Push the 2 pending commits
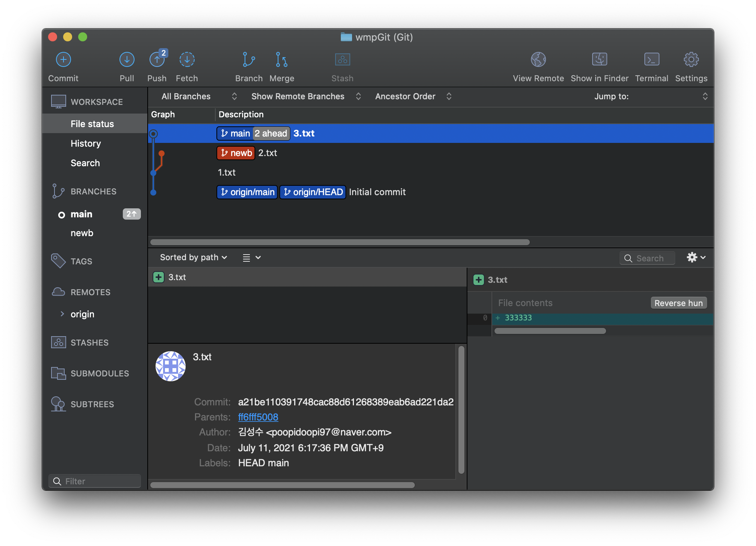Screen dimensions: 756x546 click(157, 60)
